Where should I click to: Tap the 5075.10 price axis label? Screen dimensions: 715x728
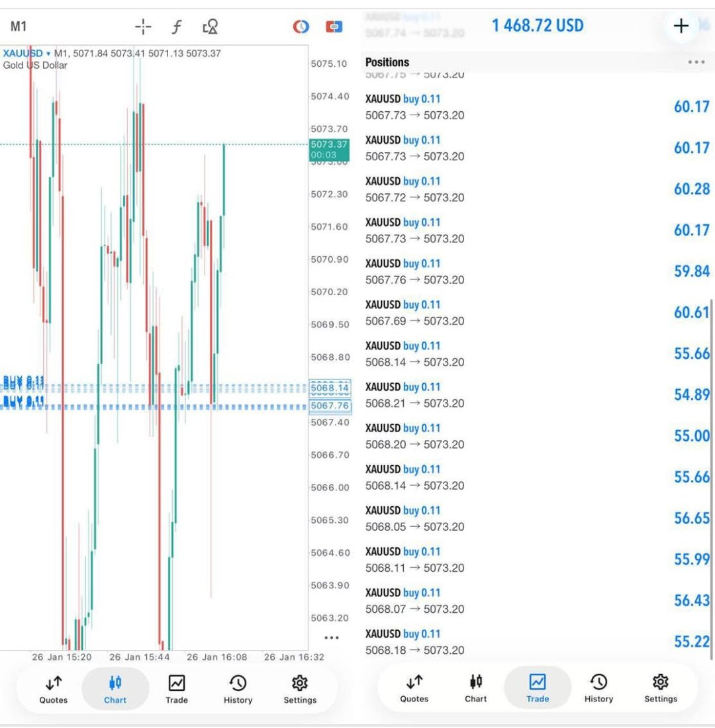[329, 64]
